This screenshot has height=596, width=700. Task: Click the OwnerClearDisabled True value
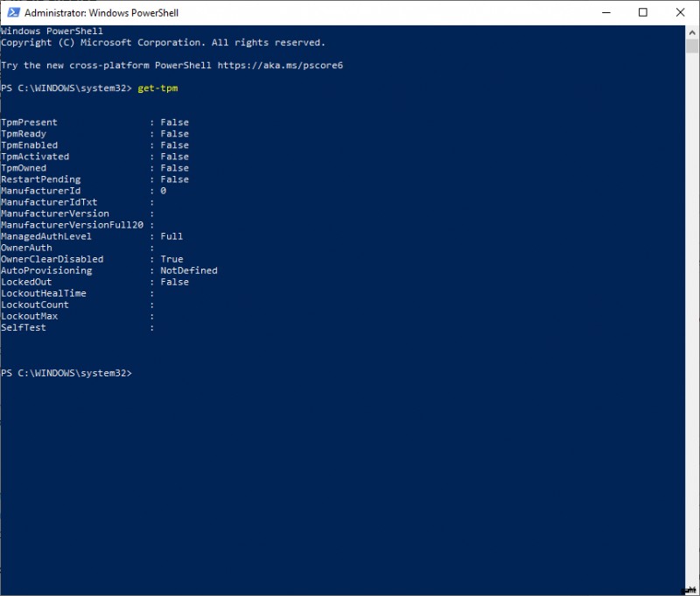(x=171, y=259)
